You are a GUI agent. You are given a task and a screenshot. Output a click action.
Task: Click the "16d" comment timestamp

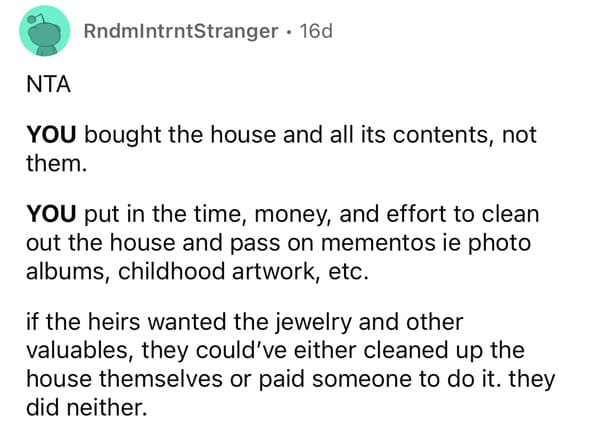pos(316,31)
